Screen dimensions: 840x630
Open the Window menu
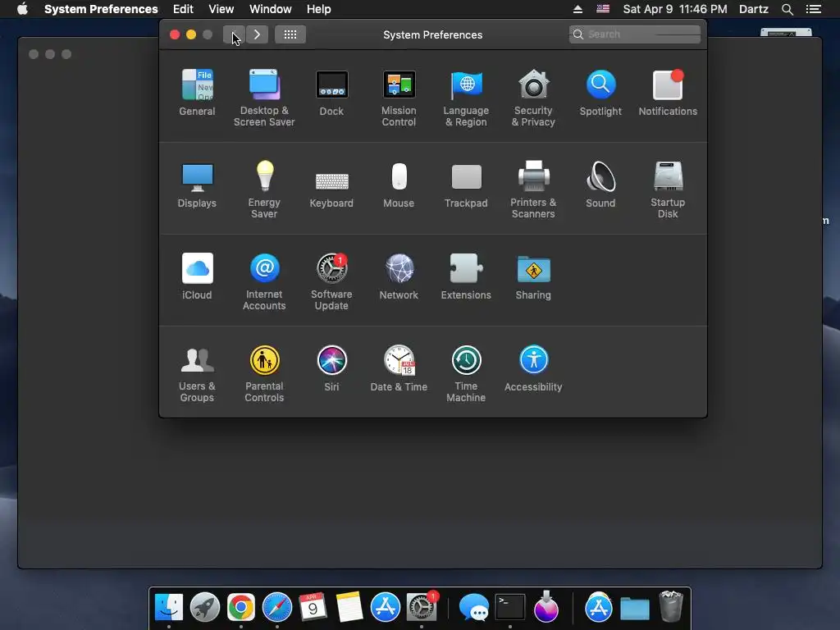point(271,9)
